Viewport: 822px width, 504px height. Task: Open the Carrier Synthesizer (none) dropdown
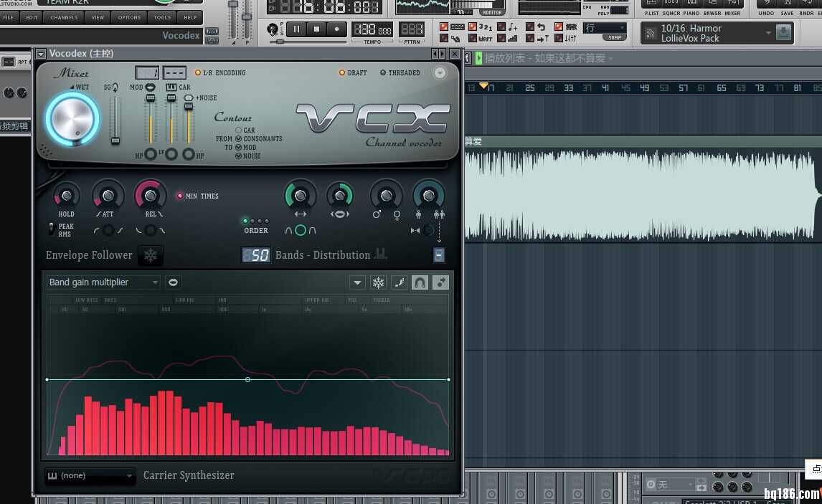tap(90, 475)
